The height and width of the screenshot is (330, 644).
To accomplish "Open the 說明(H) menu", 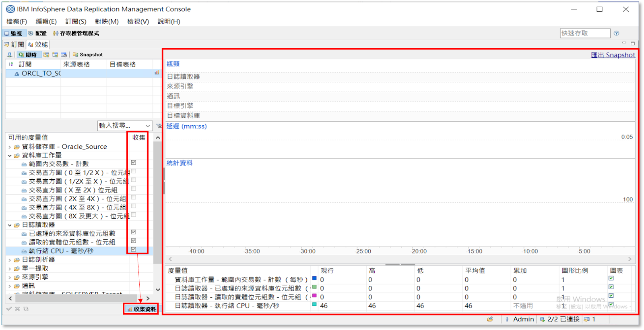I will point(169,21).
